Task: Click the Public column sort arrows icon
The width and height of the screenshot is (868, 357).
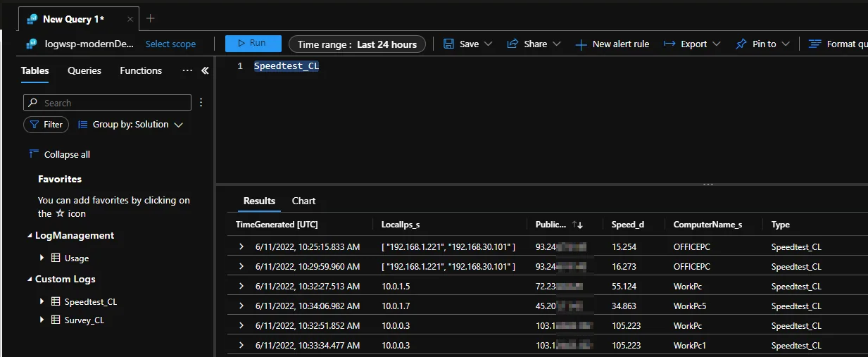Action: (577, 225)
